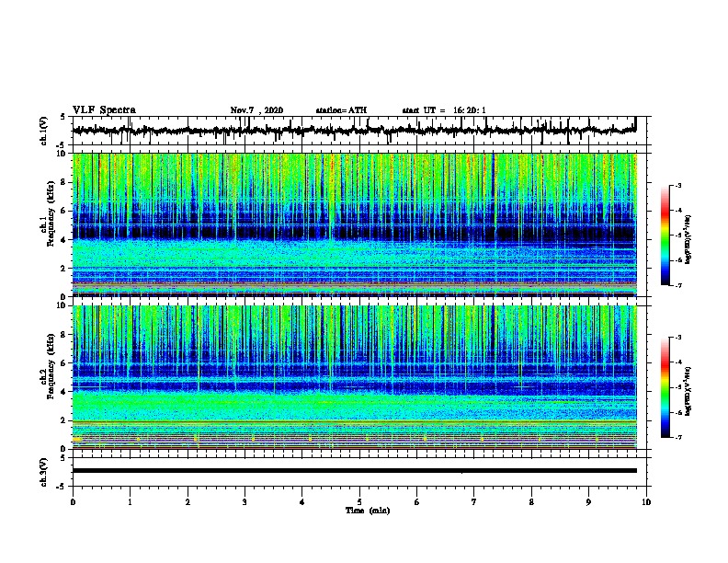728x563 pixels.
Task: Click the ch.3 black voltage trace bar
Action: pos(355,471)
